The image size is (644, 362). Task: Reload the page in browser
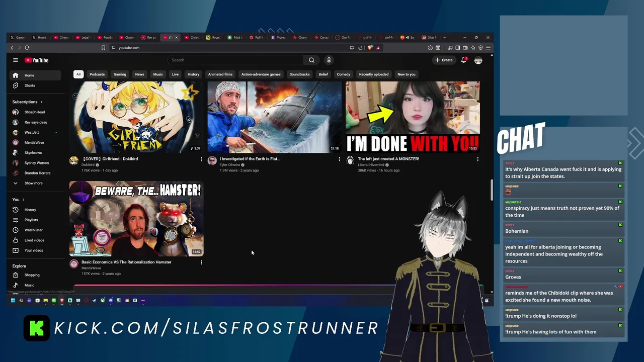pos(27,48)
